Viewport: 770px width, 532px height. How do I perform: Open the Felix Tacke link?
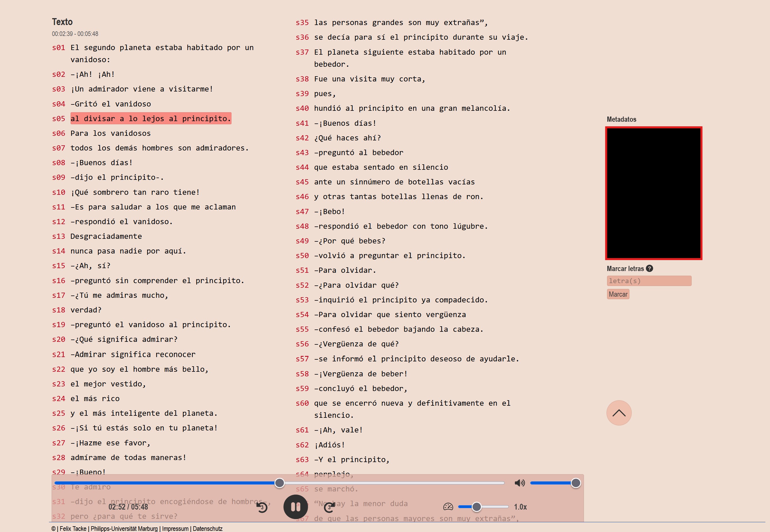click(x=73, y=528)
